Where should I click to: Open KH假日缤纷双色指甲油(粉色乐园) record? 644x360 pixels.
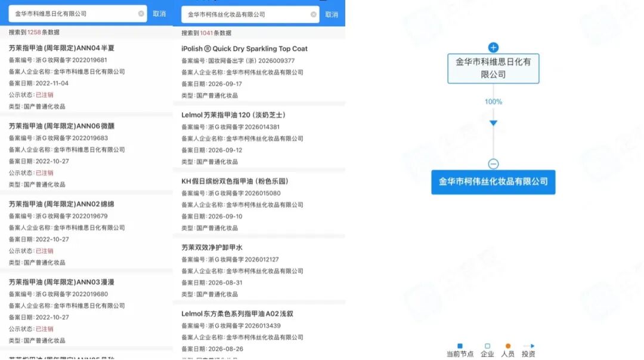(235, 181)
